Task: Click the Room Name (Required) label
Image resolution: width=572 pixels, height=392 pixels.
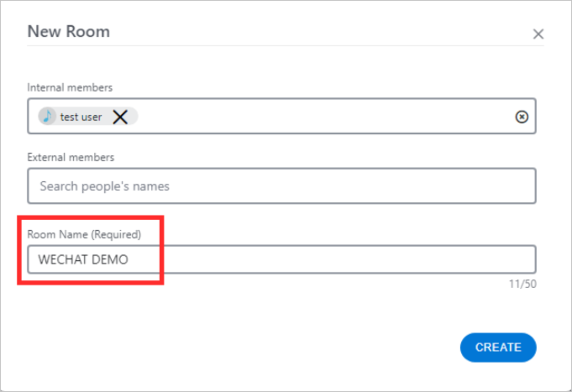Action: point(84,234)
